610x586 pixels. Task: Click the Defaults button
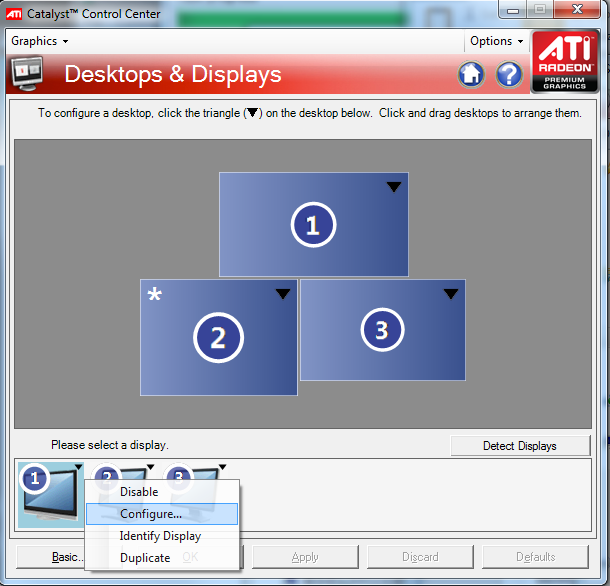tap(535, 557)
